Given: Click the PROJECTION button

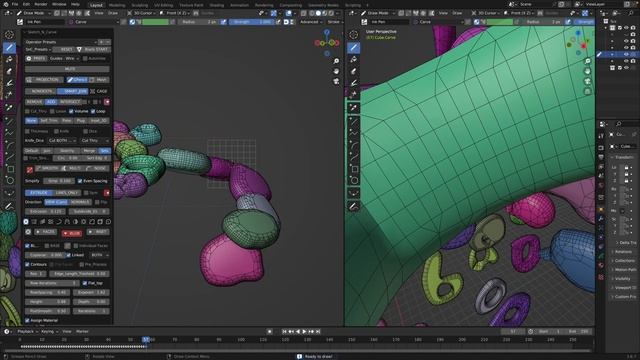Looking at the screenshot, I should pyautogui.click(x=45, y=80).
